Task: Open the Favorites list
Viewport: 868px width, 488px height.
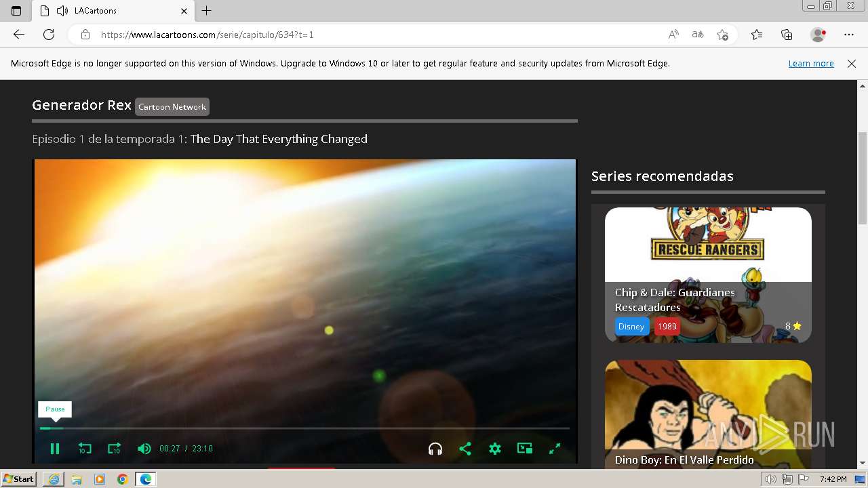Action: click(757, 35)
